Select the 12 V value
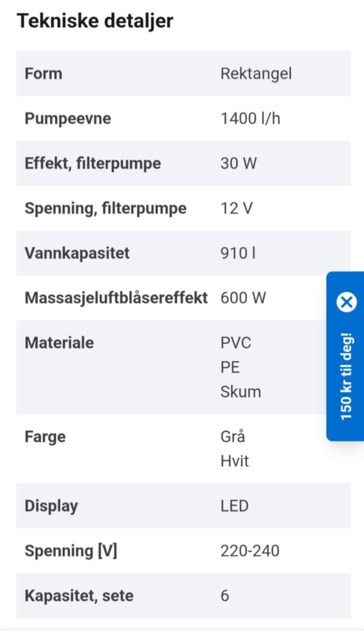This screenshot has width=364, height=631. [237, 208]
